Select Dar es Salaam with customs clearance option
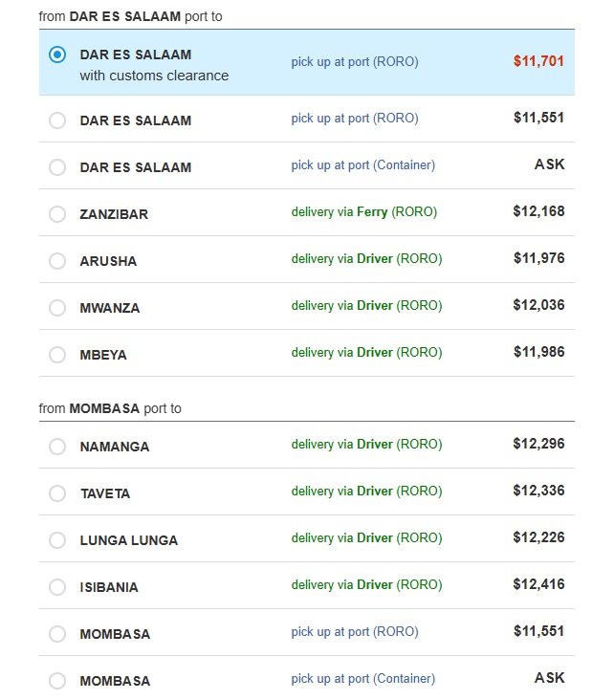The height and width of the screenshot is (700, 614). [57, 55]
